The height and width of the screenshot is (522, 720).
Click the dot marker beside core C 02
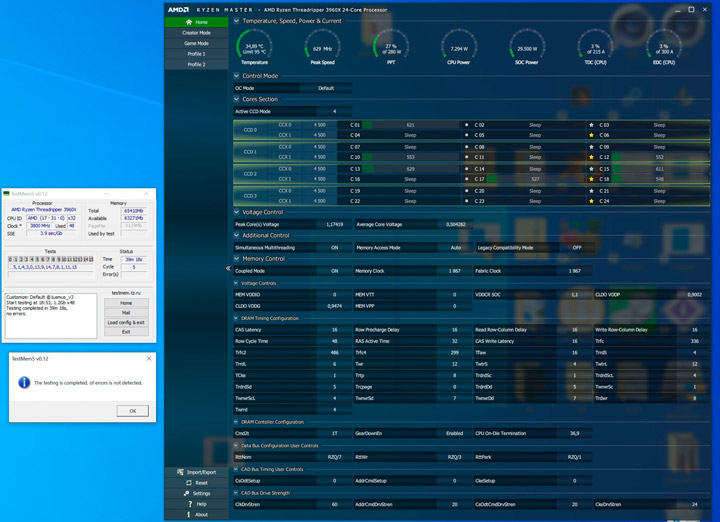[x=467, y=125]
